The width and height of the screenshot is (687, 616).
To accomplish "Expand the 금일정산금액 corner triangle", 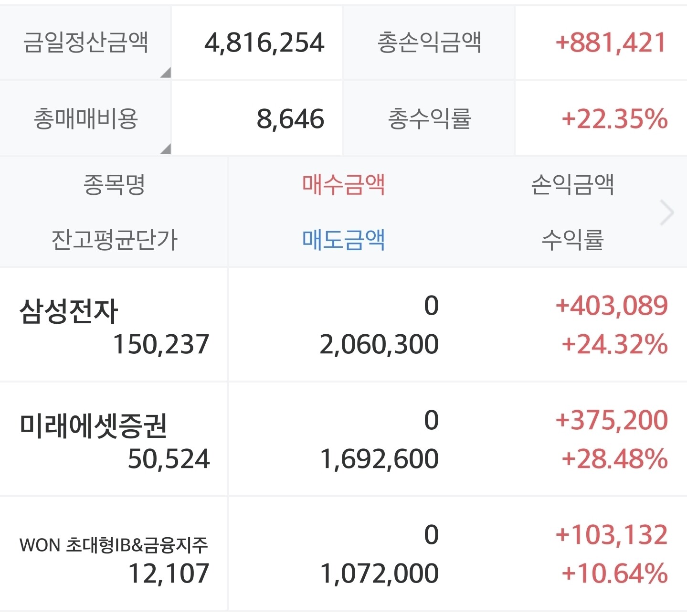I will pos(165,73).
